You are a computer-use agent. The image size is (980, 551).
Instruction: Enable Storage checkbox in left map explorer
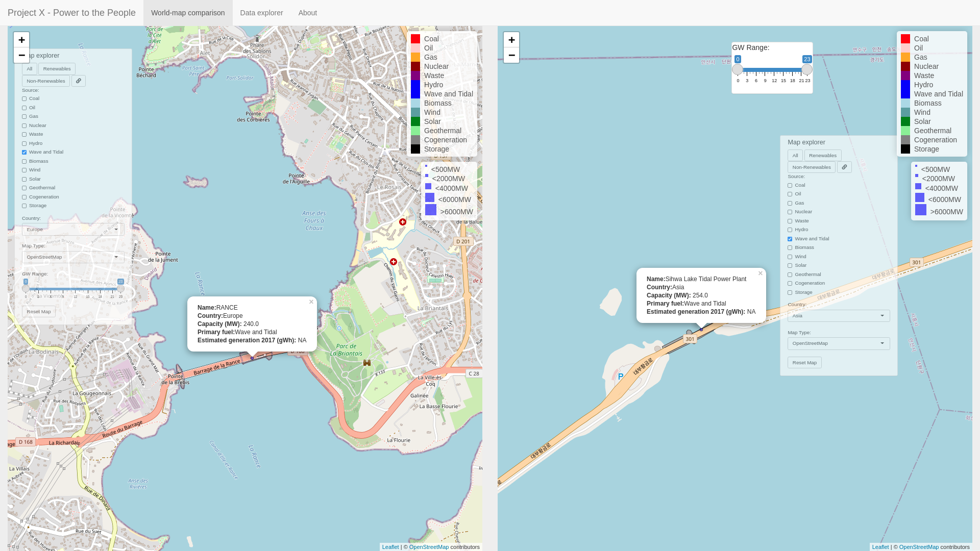[24, 206]
